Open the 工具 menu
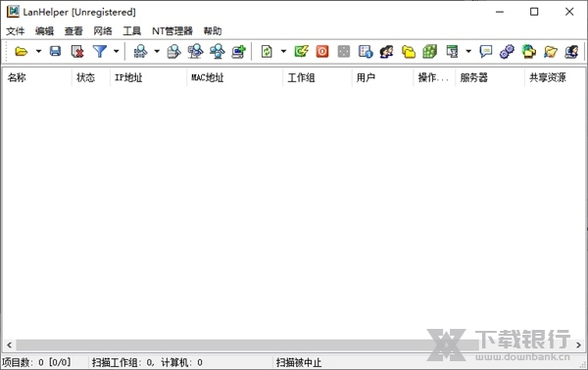Viewport: 588px width, 370px height. coord(132,31)
